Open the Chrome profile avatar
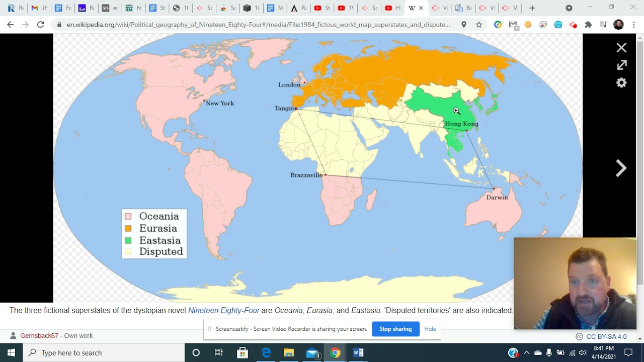Screen dimensions: 644x362 pyautogui.click(x=619, y=25)
